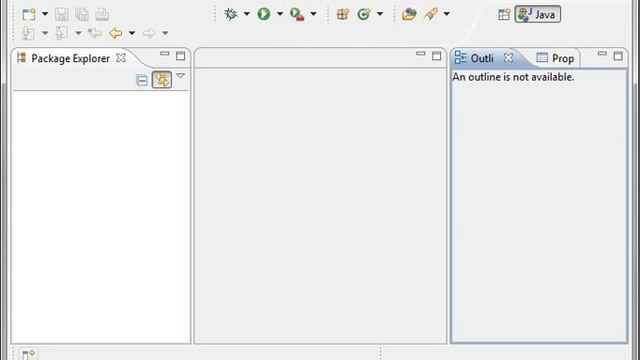The height and width of the screenshot is (360, 640).
Task: Click the External Tools run icon
Action: click(x=297, y=14)
